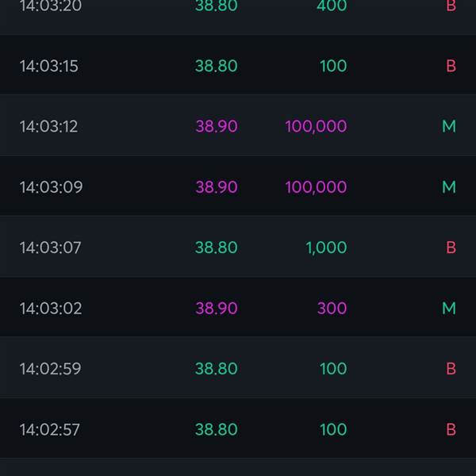The height and width of the screenshot is (476, 476).
Task: Click the B marker at 14:03:07
Action: [x=451, y=248]
